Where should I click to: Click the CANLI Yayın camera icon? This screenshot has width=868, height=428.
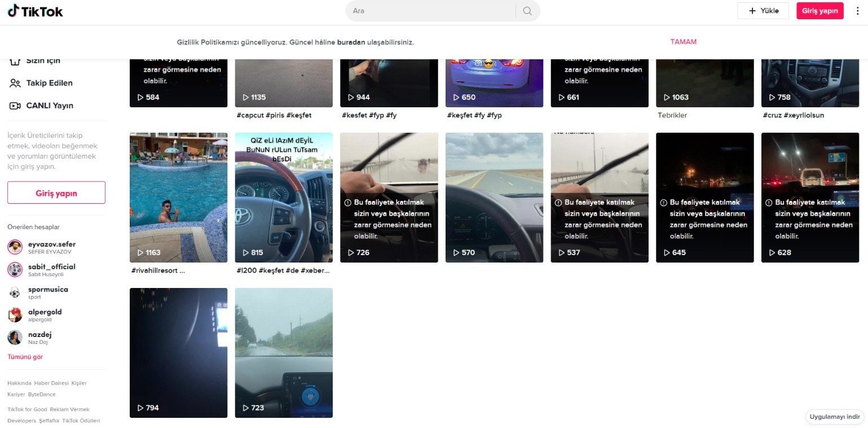(x=15, y=106)
